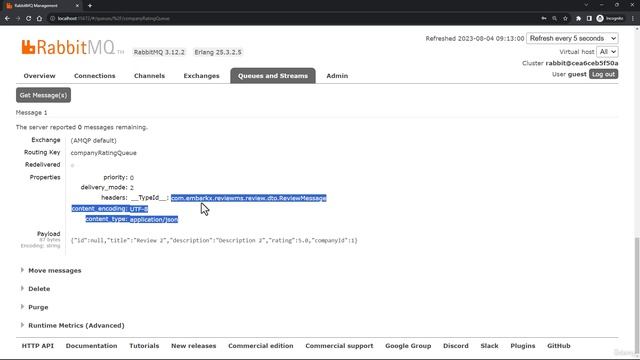Click the zoom magnifier icon in the address bar
The image size is (640, 360).
tap(554, 18)
